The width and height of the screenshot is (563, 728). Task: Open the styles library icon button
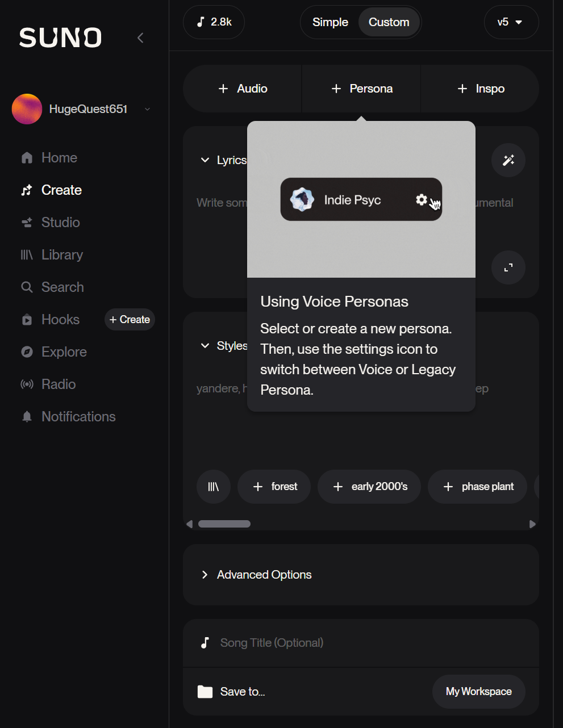point(214,487)
